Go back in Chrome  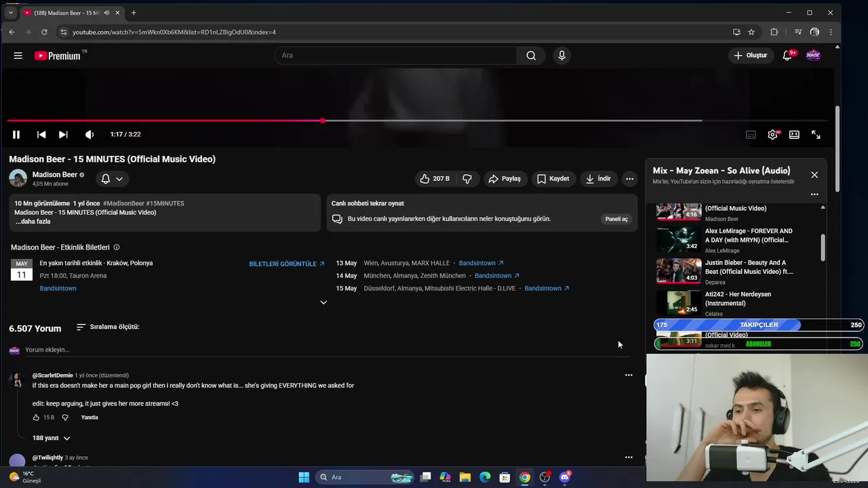[12, 32]
